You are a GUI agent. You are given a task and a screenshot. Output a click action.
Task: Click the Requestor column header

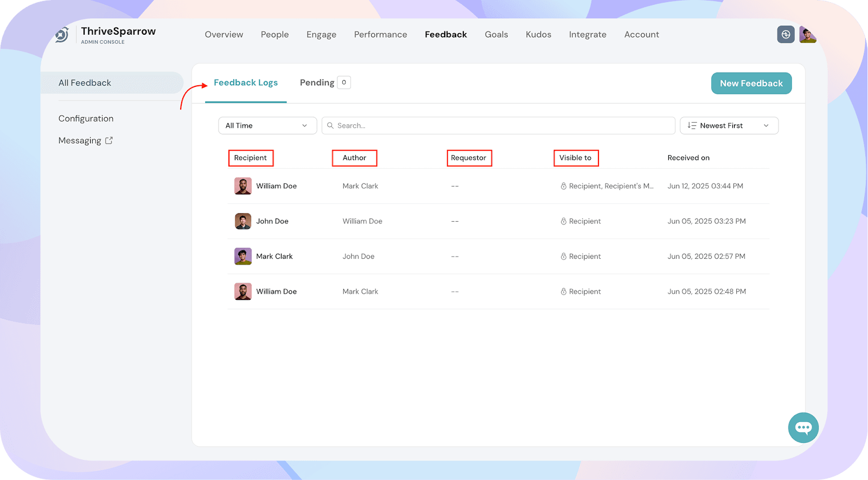coord(469,158)
